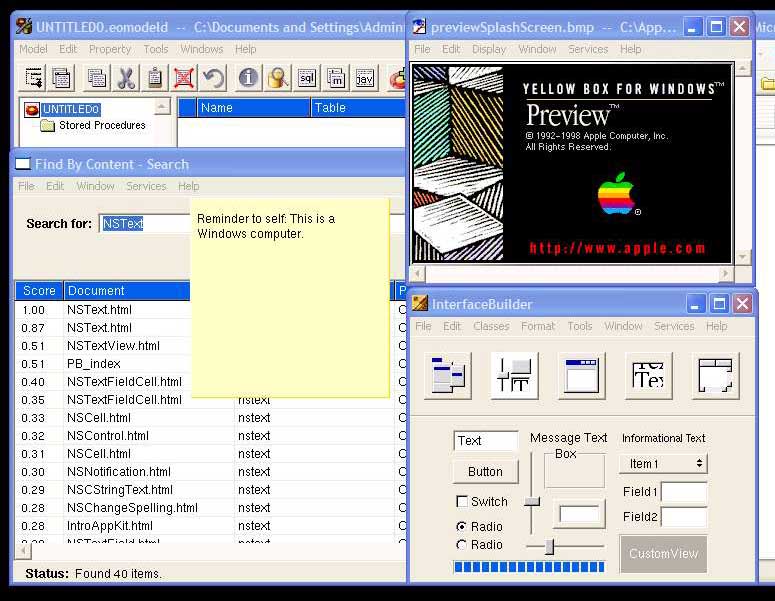Click the InterfaceBuilder title bar app icon
Viewport: 775px width, 601px height.
click(420, 303)
